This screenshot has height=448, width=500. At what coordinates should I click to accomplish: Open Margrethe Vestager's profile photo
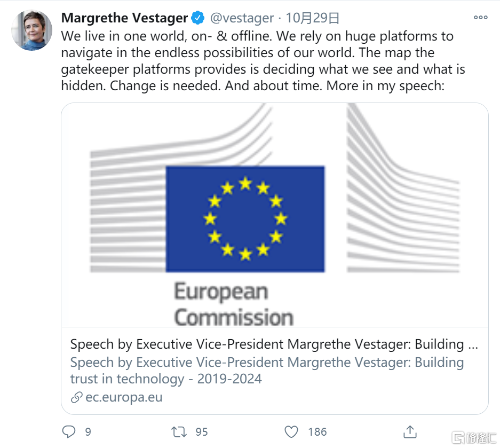[x=32, y=30]
